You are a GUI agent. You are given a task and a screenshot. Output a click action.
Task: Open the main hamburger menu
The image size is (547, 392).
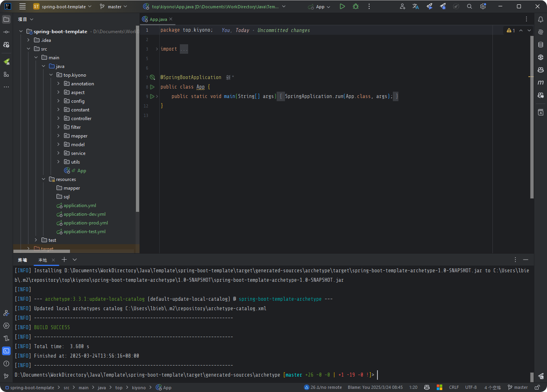tap(23, 6)
